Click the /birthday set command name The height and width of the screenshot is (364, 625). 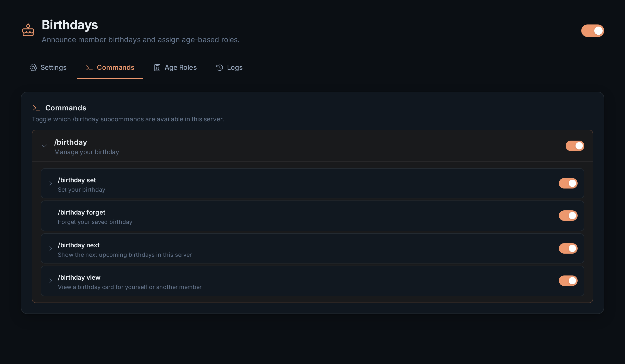(77, 180)
